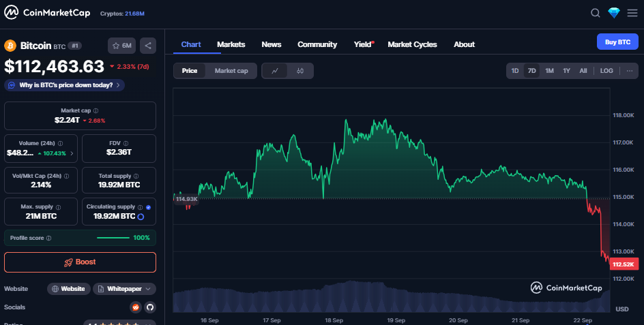Click the CoinMarketCap logo
644x325 pixels.
(47, 13)
